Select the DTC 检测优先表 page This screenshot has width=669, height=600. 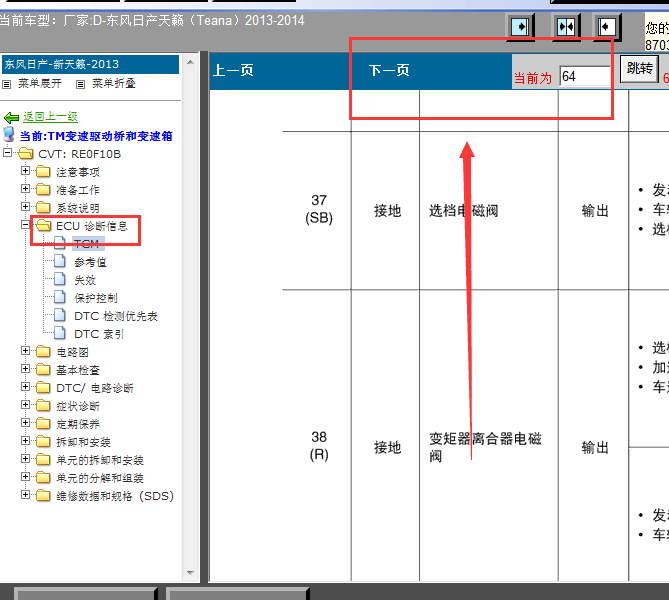point(115,316)
